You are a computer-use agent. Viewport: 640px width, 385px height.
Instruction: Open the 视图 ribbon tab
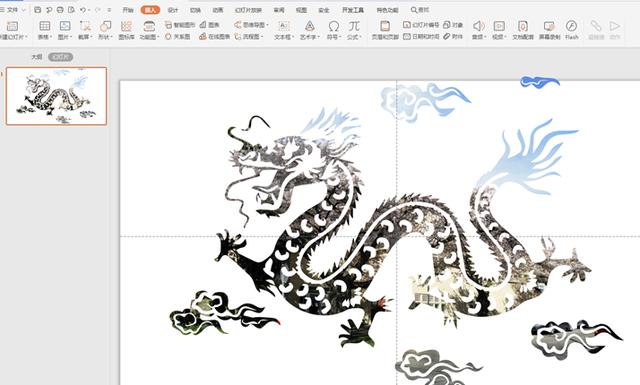point(301,10)
